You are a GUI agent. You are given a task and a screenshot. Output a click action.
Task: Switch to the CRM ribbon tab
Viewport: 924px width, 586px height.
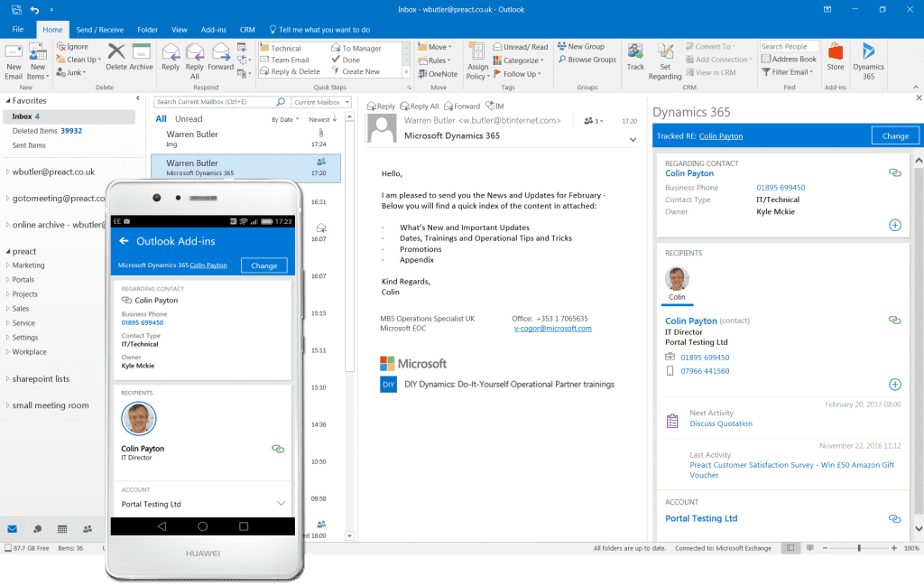pos(247,30)
